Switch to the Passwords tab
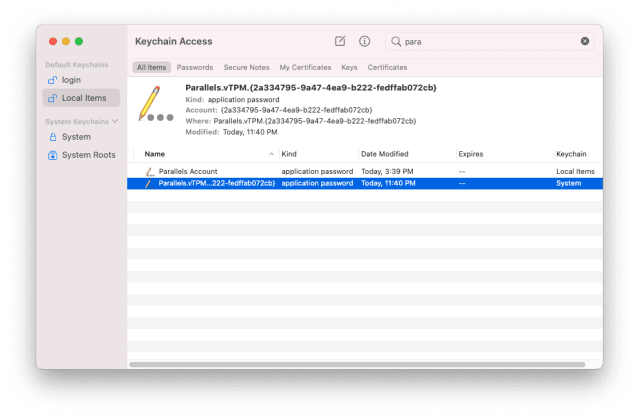639x417 pixels. pyautogui.click(x=195, y=67)
